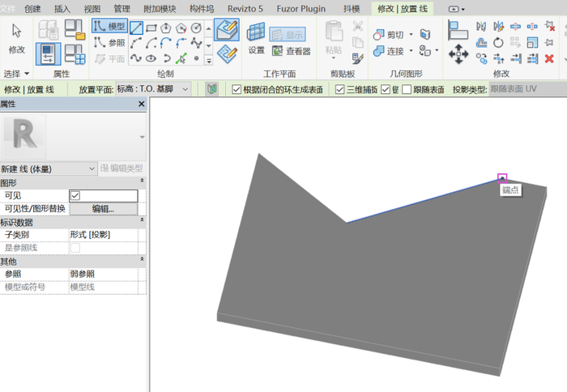Click the Move tool in the 修改 panel

[x=458, y=54]
